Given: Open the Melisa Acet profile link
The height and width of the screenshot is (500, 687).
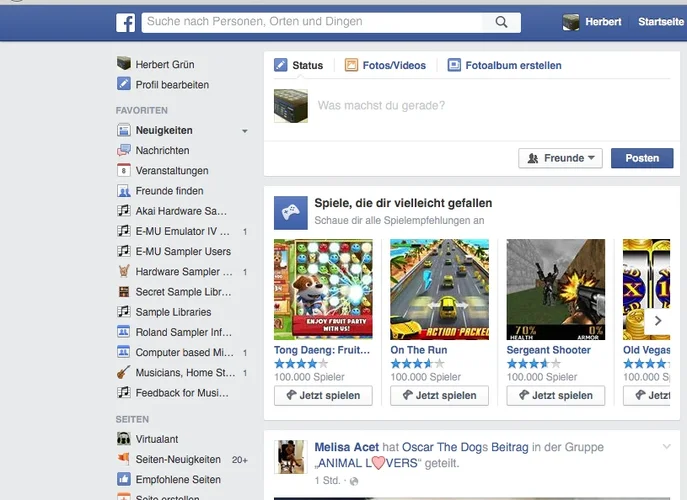Looking at the screenshot, I should (x=347, y=447).
